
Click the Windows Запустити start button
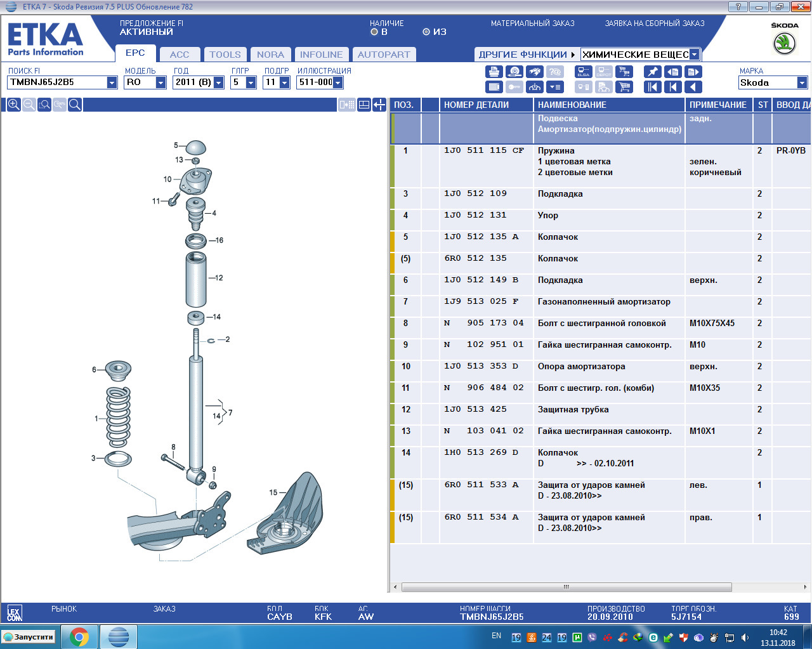(x=30, y=636)
